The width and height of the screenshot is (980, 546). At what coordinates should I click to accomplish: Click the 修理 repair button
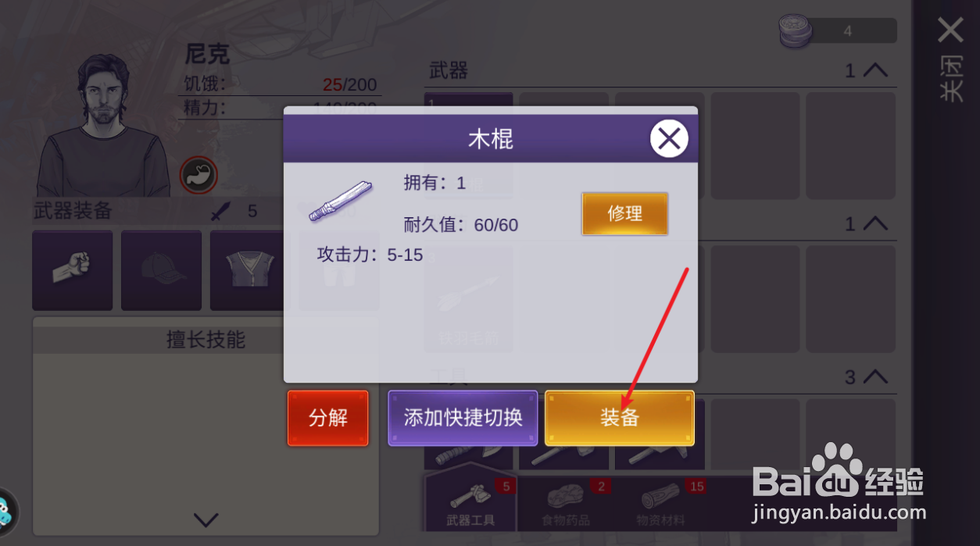(x=624, y=214)
